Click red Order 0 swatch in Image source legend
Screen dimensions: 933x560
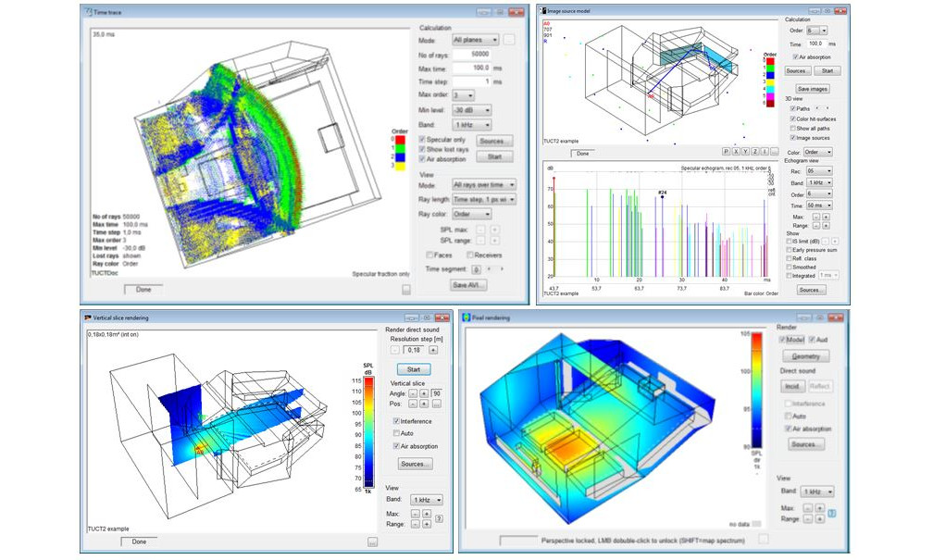770,61
